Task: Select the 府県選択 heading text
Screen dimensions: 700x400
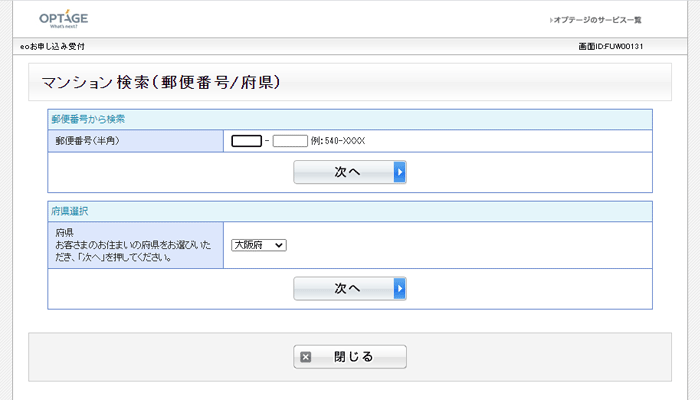Action: [70, 211]
